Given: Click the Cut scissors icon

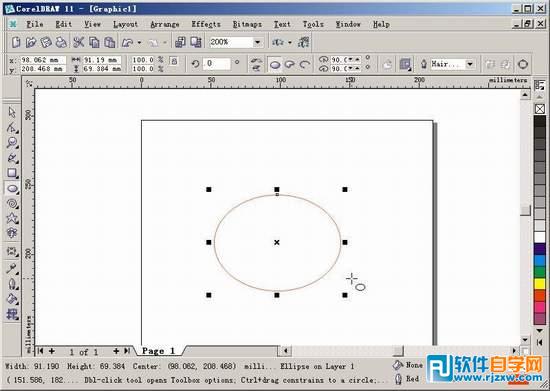Looking at the screenshot, I should (78, 42).
